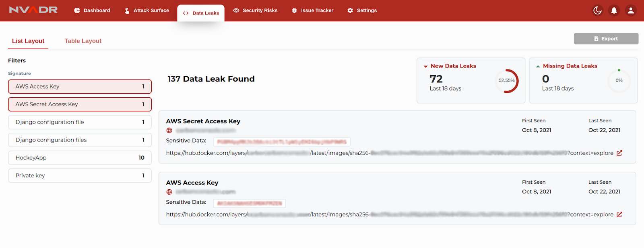The height and width of the screenshot is (248, 644).
Task: Click the Export file icon
Action: (x=597, y=39)
